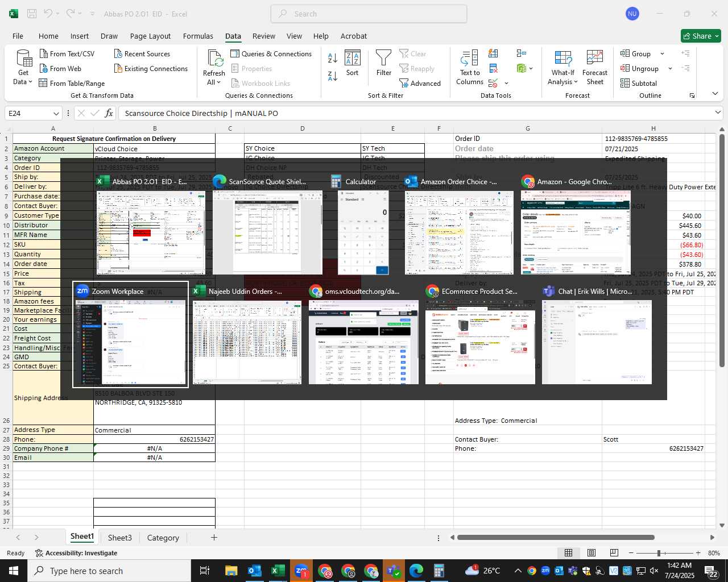
Task: Launch Text to Columns wizard
Action: coord(470,68)
